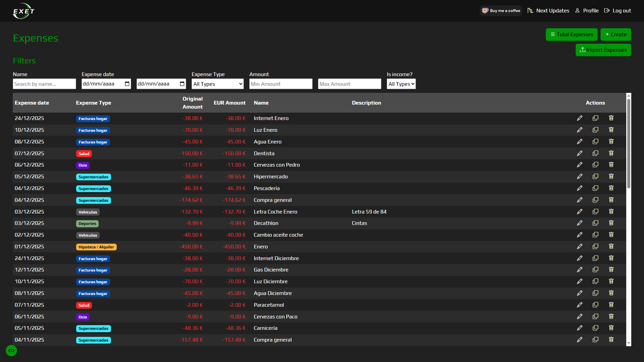This screenshot has width=644, height=362.
Task: Open the start date calendar picker
Action: (x=127, y=84)
